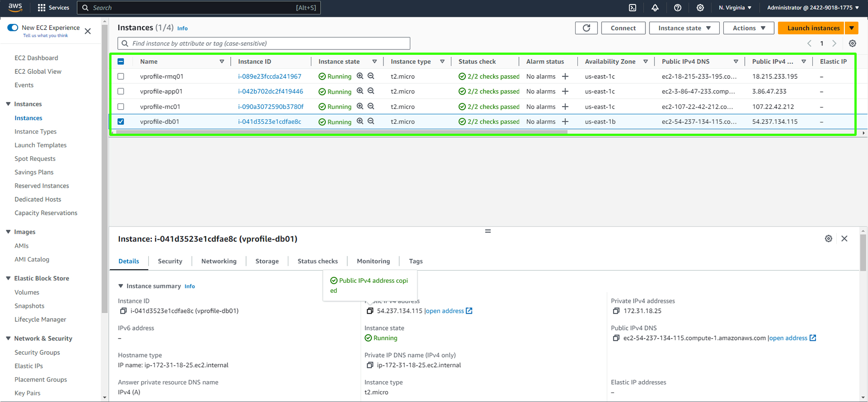Zoom out filter for vprofile-mc01 state
Screen dimensions: 868x402
click(x=371, y=107)
